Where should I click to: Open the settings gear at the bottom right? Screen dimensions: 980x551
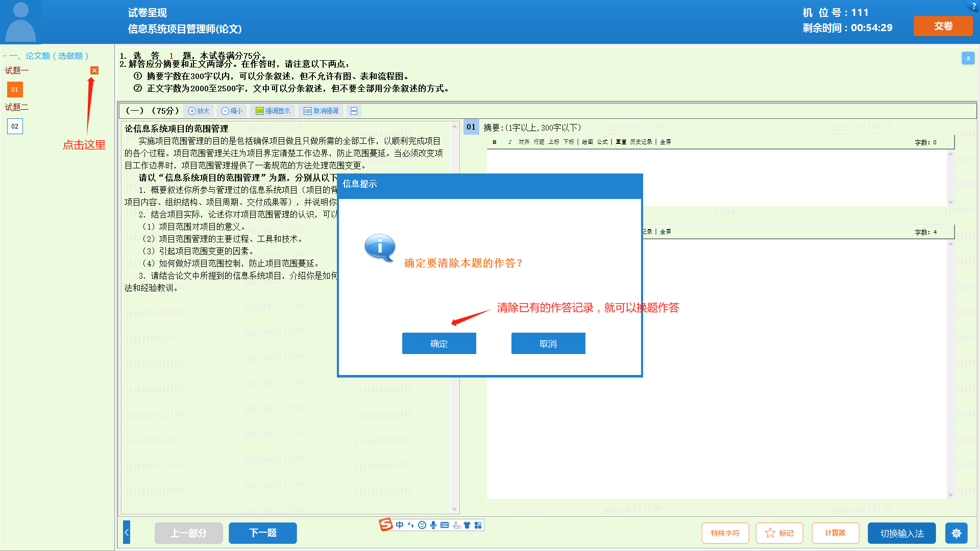click(956, 533)
